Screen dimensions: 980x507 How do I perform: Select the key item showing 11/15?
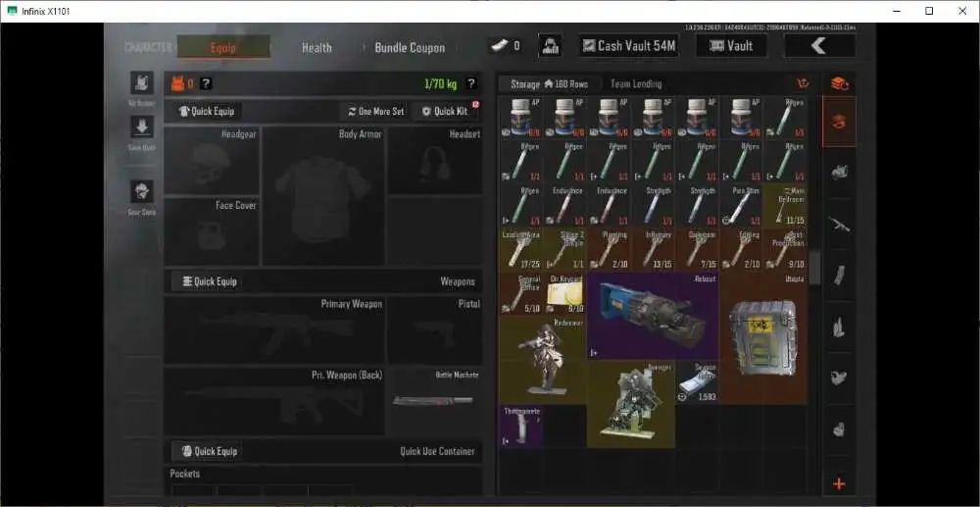click(785, 205)
